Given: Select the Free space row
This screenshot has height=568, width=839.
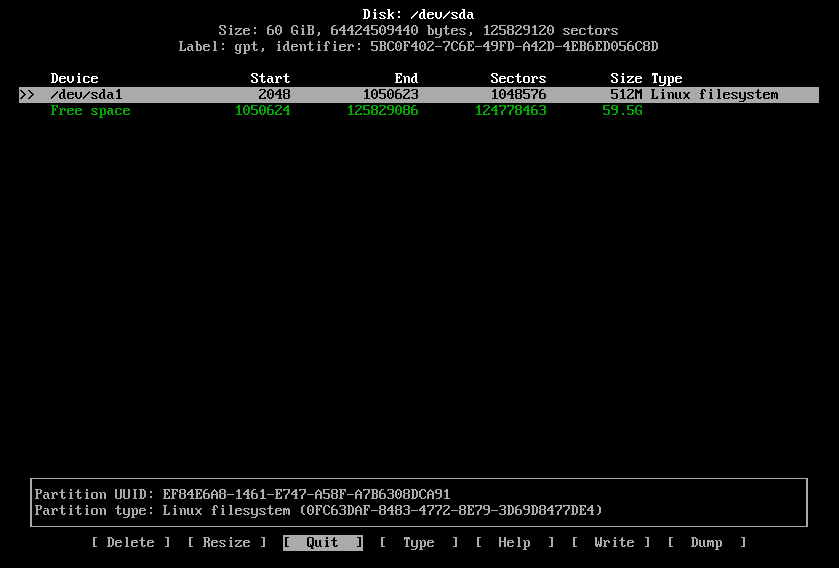Looking at the screenshot, I should pyautogui.click(x=346, y=111).
